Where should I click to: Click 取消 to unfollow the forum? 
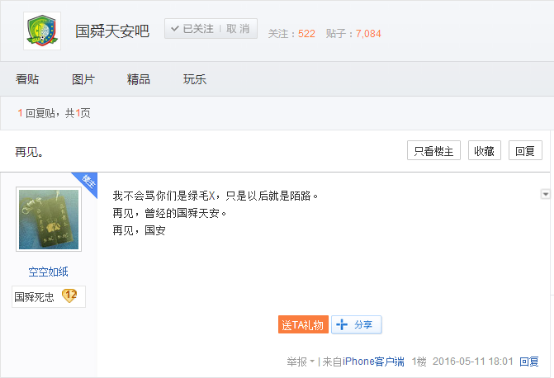pos(238,29)
